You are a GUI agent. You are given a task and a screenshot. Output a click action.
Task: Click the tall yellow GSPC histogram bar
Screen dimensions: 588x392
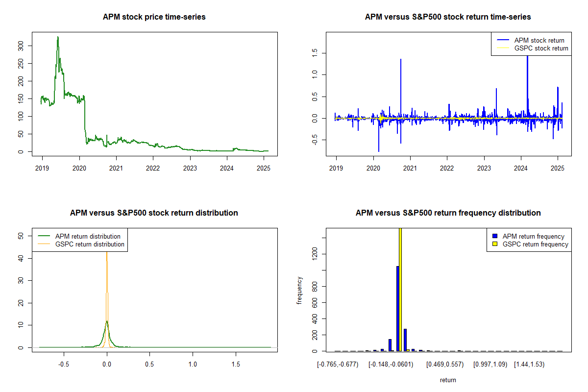tap(400, 289)
